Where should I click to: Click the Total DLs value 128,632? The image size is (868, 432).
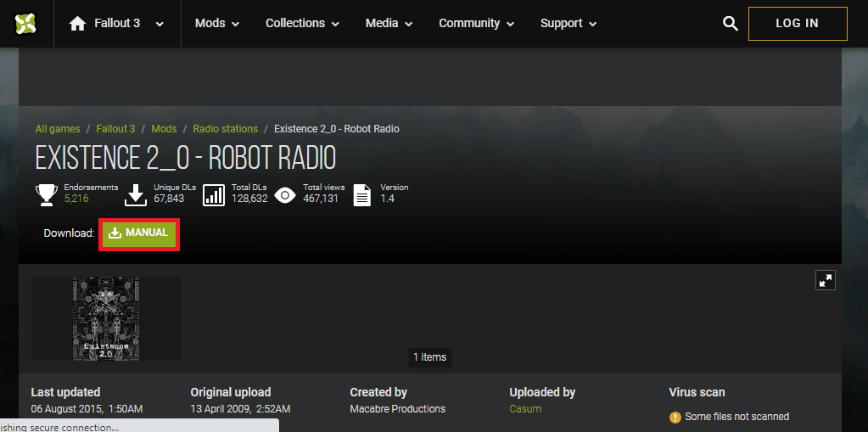click(249, 199)
